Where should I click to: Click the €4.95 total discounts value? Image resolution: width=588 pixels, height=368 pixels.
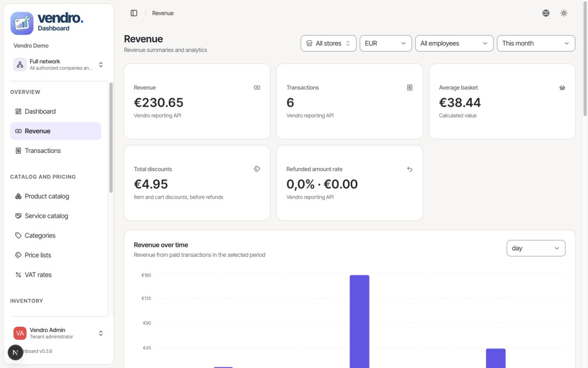(x=151, y=184)
